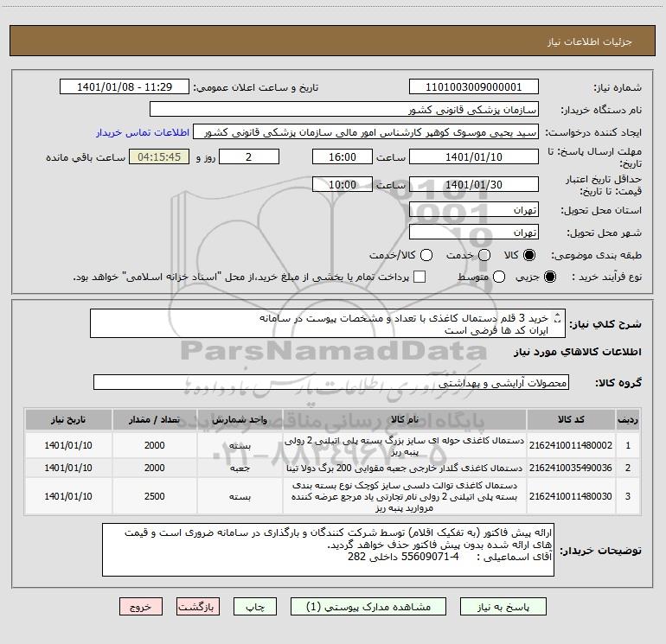The image size is (666, 644).
Task: Click row 3 product name دستمال کاغذی توالت
Action: pos(405,496)
